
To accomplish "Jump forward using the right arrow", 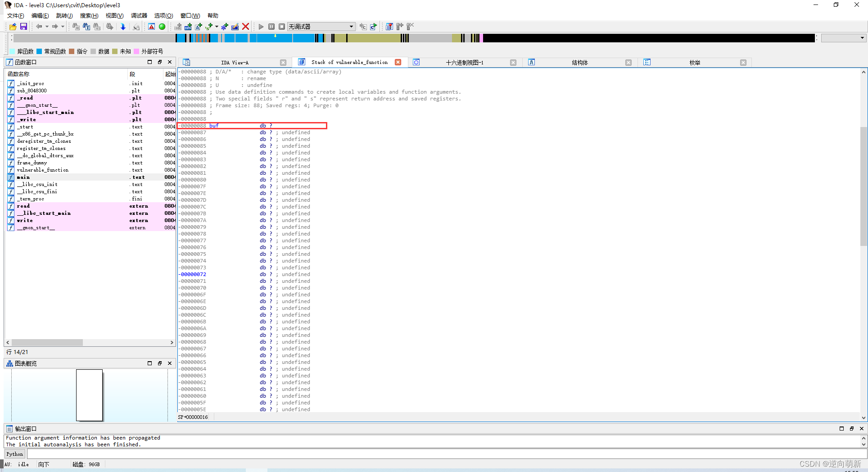I will point(55,27).
